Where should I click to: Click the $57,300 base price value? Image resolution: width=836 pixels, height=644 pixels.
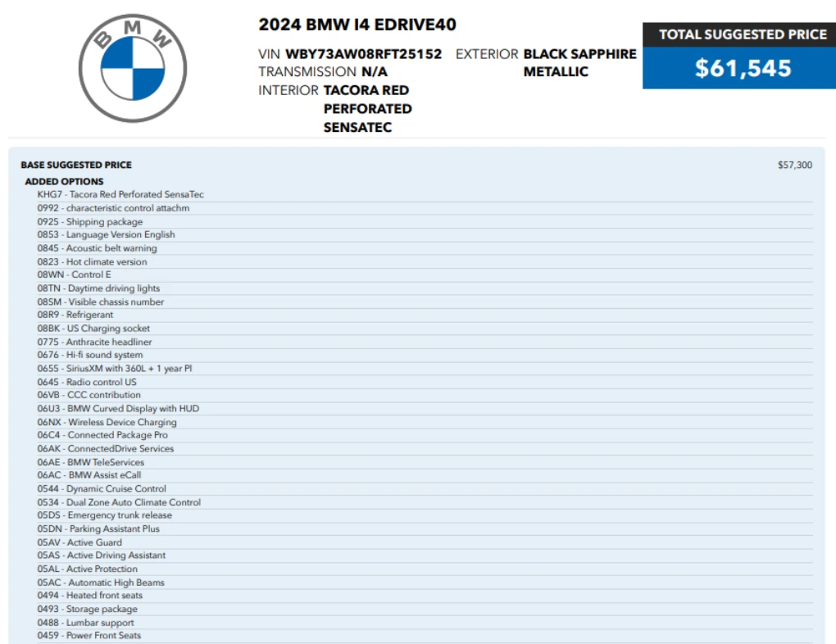[x=795, y=165]
